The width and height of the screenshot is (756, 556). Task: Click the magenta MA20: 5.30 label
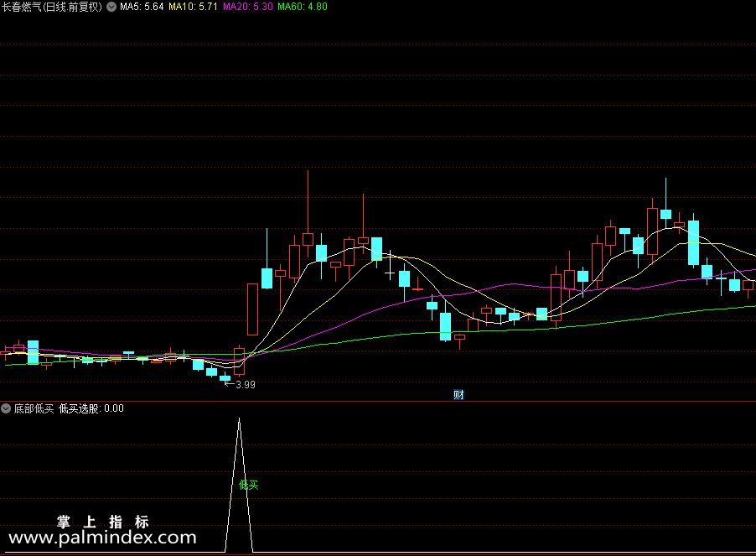coord(248,7)
